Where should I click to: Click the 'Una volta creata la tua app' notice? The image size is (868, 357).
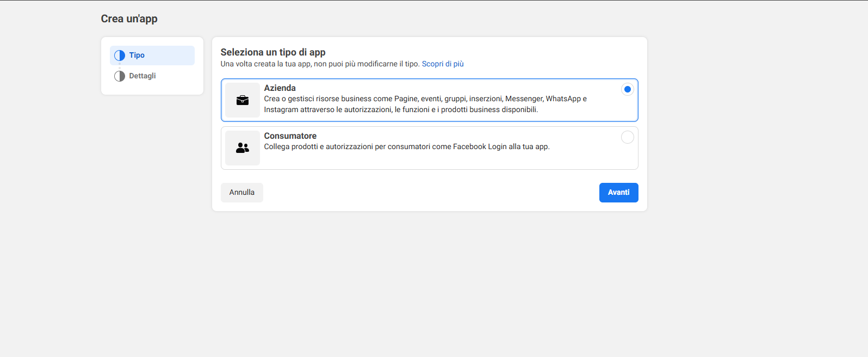point(320,64)
